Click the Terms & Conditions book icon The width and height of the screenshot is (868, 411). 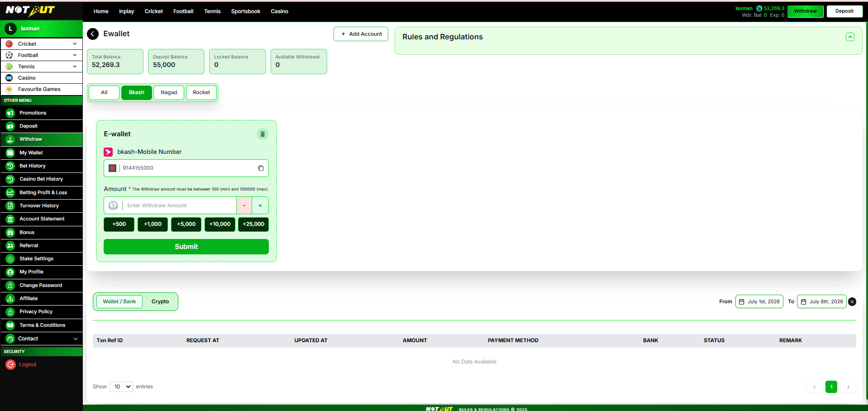(x=10, y=325)
